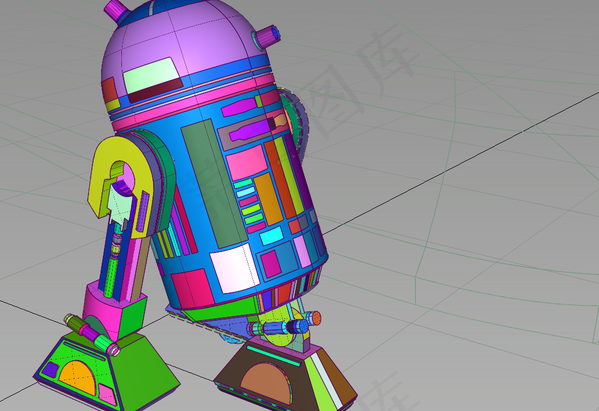
Task: Select the dark maroon strip under dome panel
Action: point(155,91)
